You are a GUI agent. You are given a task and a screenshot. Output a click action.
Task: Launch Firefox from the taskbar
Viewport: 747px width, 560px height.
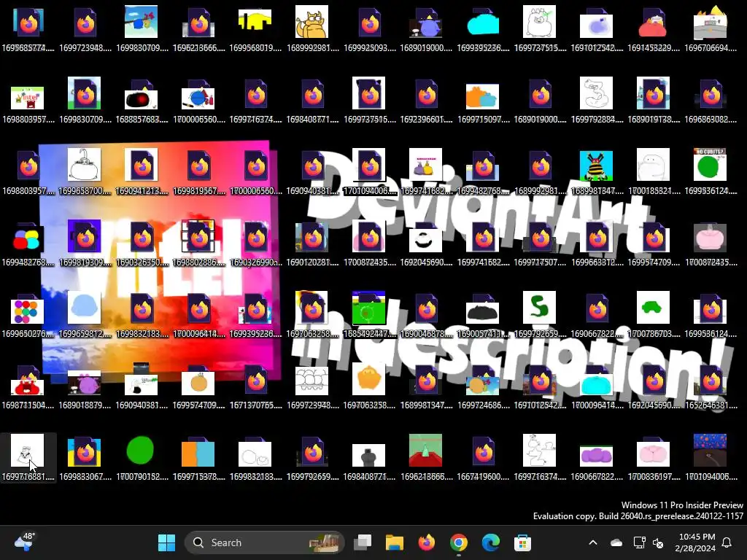(426, 542)
